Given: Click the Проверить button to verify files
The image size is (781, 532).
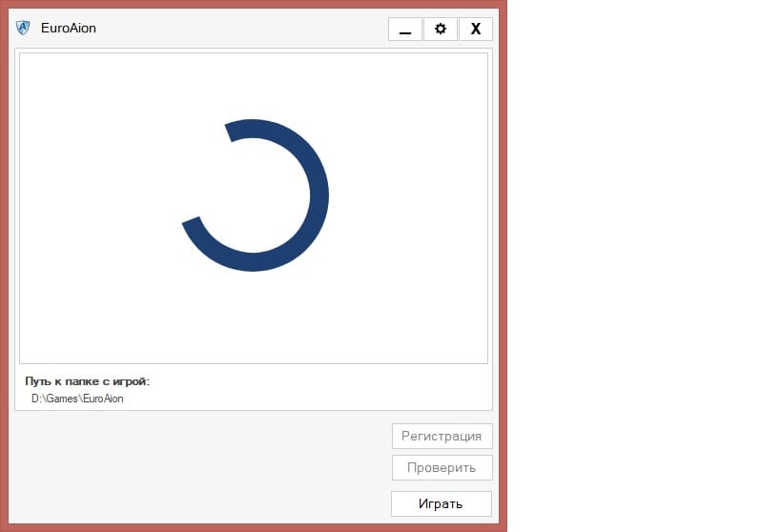Looking at the screenshot, I should pos(442,467).
